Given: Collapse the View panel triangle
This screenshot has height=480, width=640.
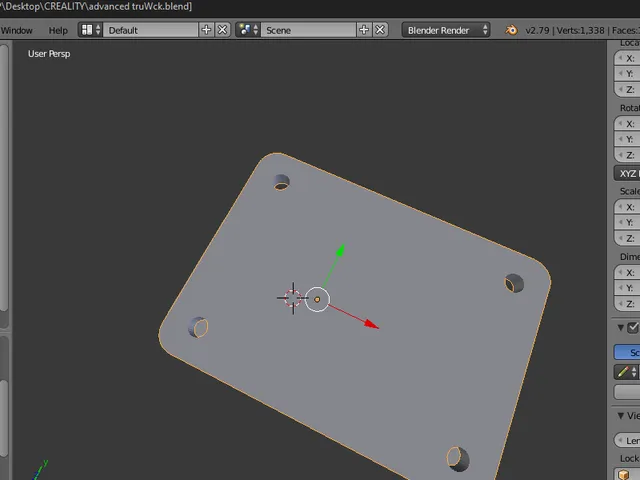Looking at the screenshot, I should [x=621, y=416].
